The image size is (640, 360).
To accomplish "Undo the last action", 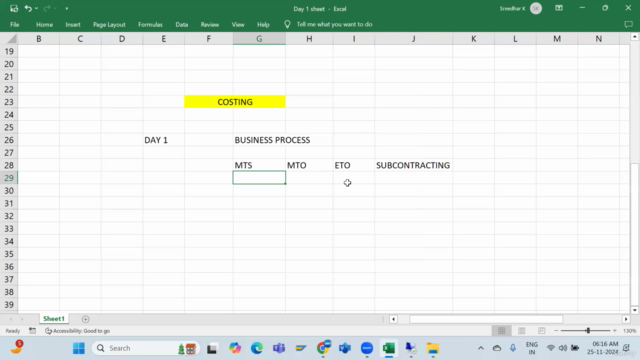I will 28,8.
